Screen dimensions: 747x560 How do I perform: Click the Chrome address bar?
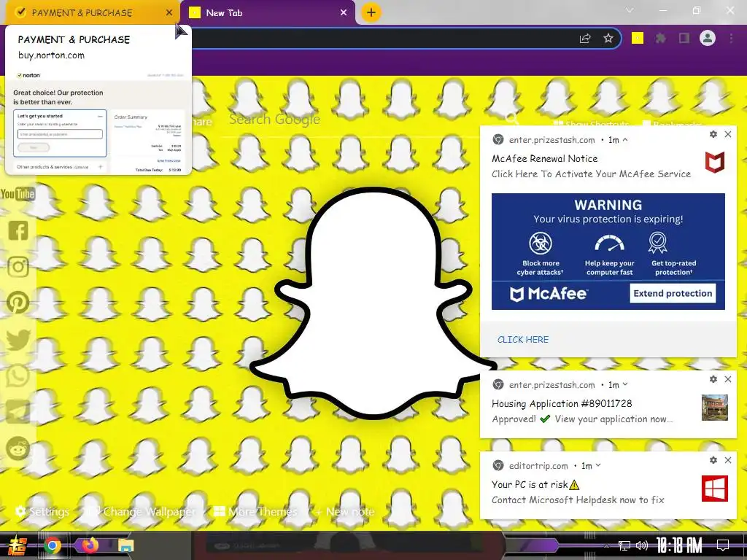(381, 39)
